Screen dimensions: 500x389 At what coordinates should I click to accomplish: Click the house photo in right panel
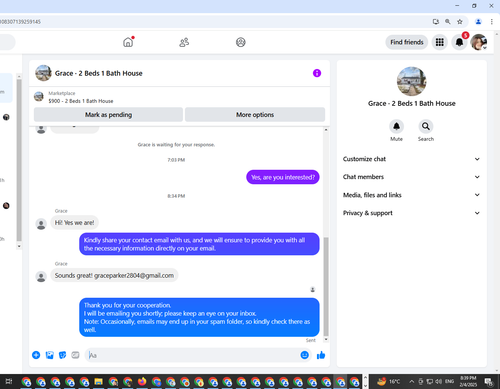coord(412,81)
